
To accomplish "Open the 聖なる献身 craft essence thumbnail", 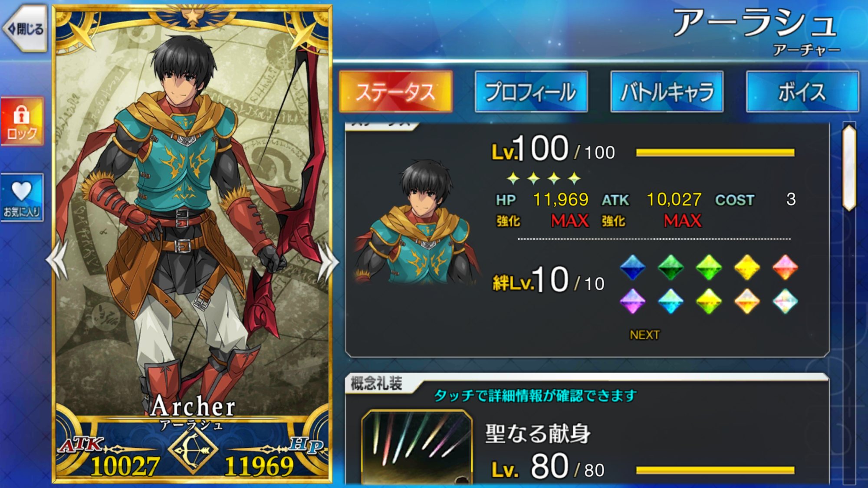I will click(417, 447).
